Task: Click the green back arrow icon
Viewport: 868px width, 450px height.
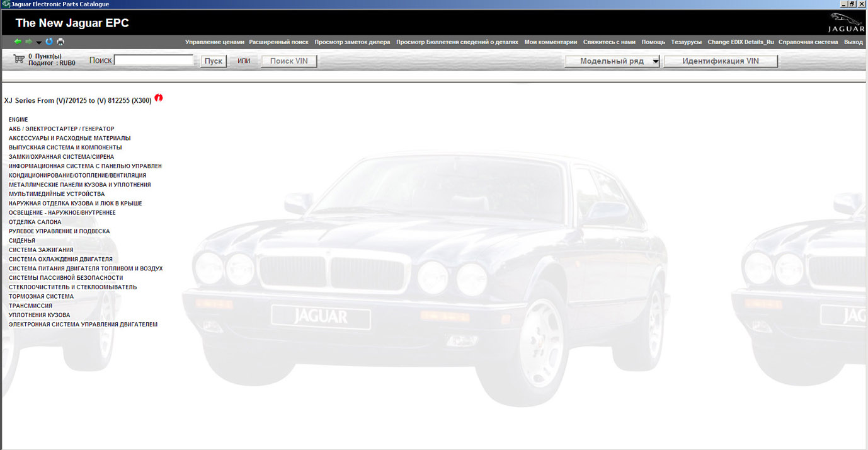Action: (18, 42)
